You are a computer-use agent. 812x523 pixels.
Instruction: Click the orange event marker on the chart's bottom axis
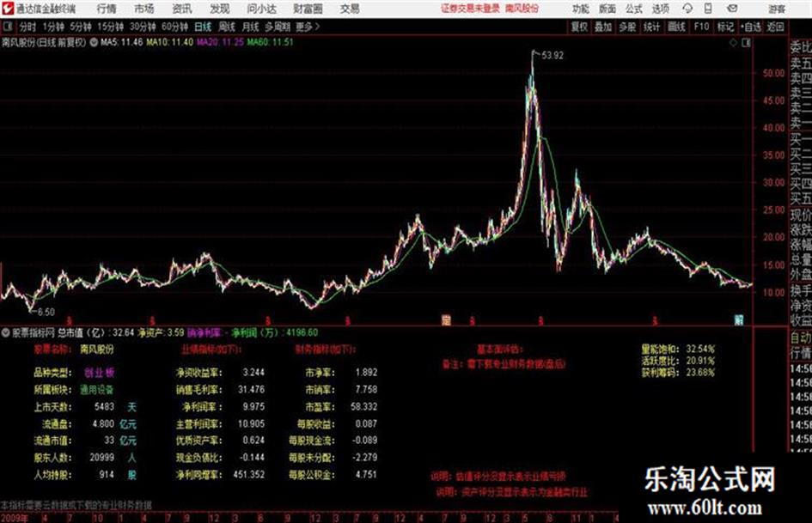[x=446, y=320]
